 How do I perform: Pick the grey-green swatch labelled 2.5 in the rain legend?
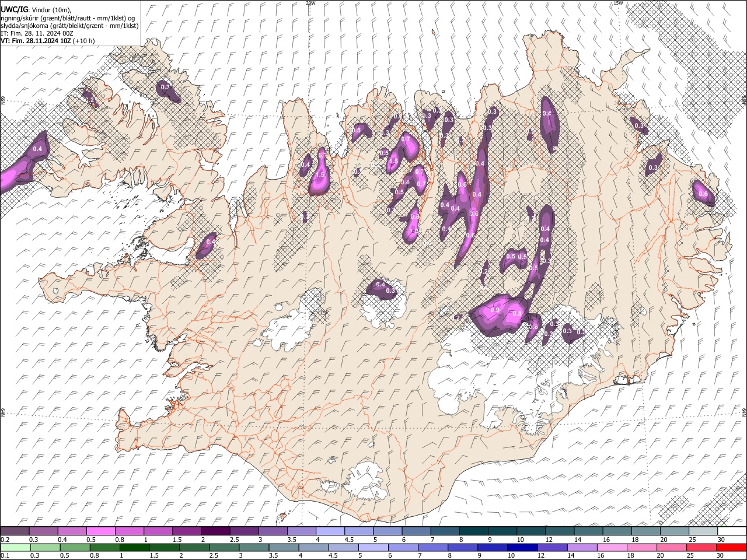[x=224, y=547]
